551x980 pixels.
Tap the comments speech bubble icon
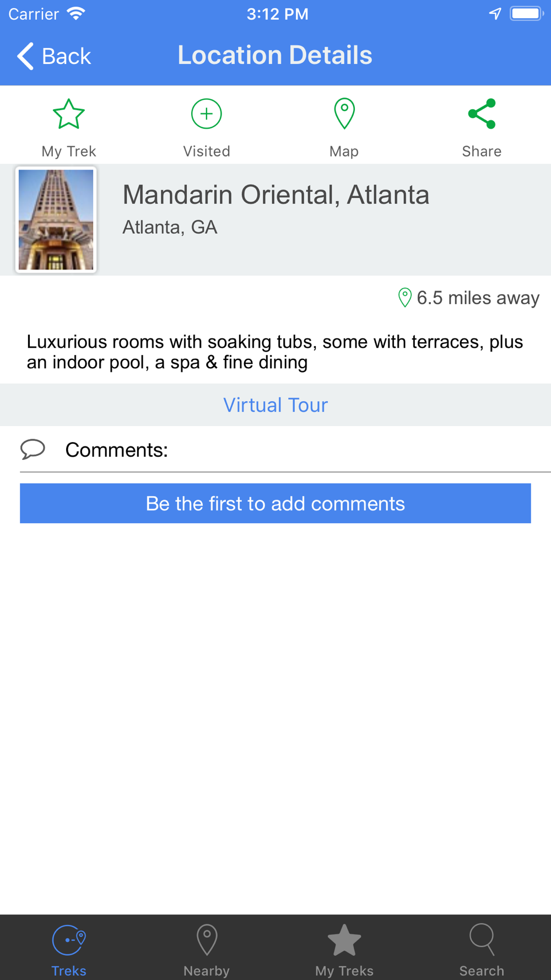33,449
